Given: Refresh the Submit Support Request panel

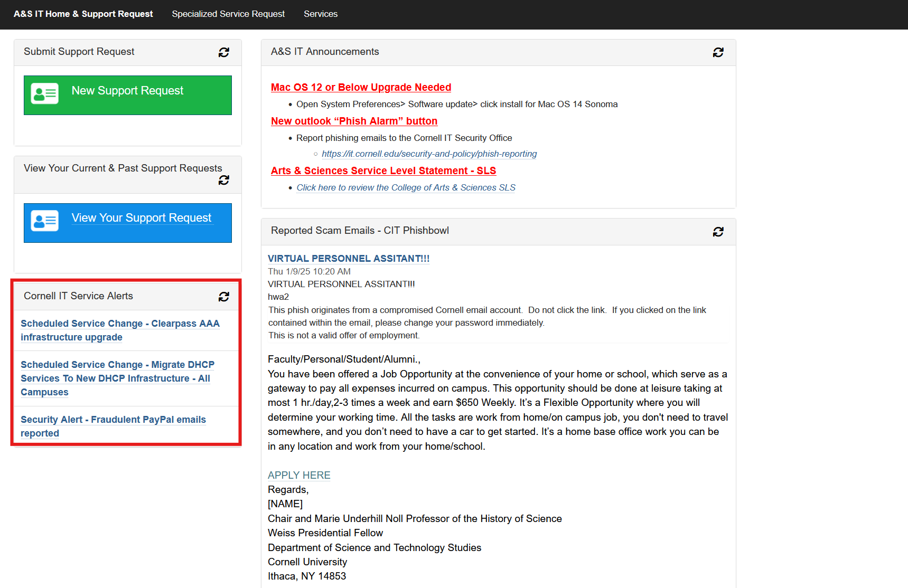Looking at the screenshot, I should point(224,52).
